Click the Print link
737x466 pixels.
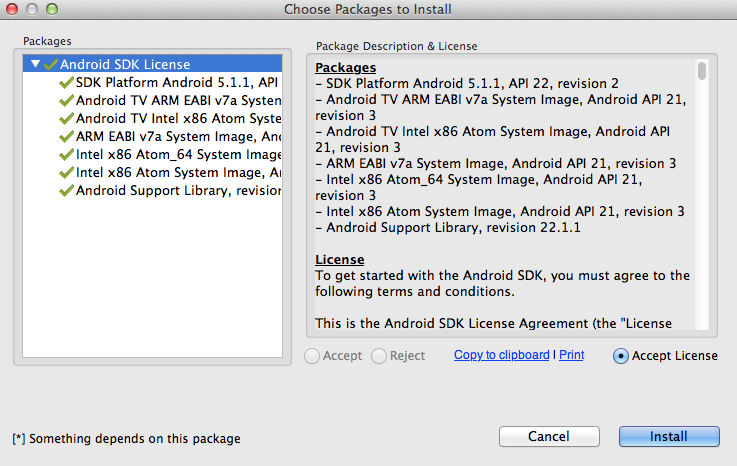coord(572,355)
